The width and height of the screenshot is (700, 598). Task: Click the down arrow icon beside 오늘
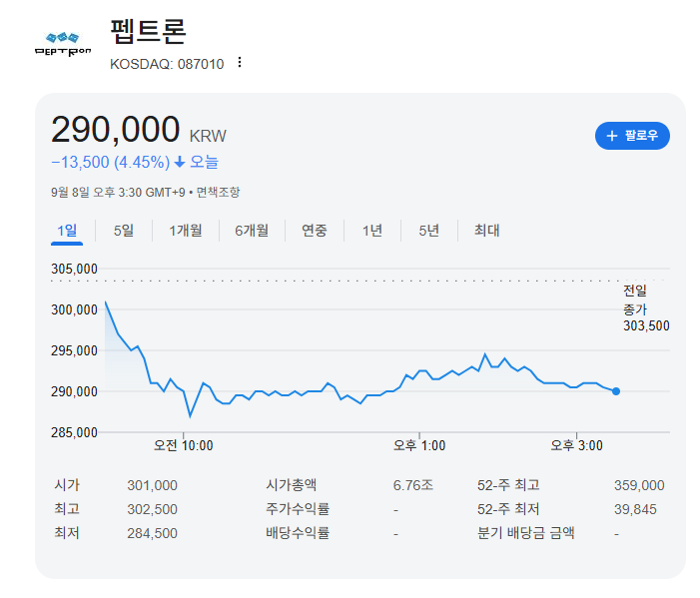click(x=180, y=162)
